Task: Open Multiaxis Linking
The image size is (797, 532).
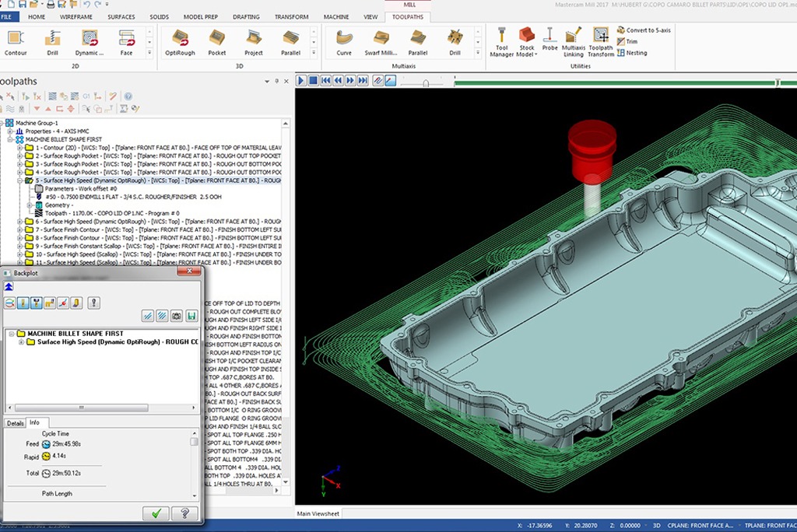Action: coord(574,42)
